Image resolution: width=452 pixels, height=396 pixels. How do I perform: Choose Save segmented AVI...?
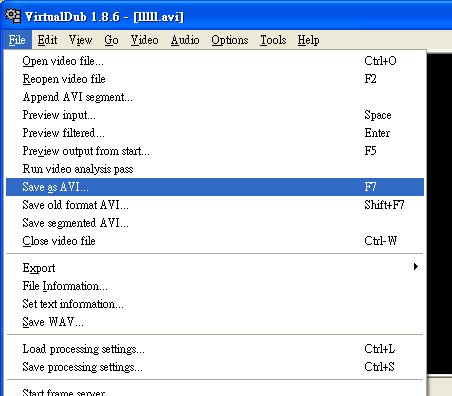(x=215, y=223)
